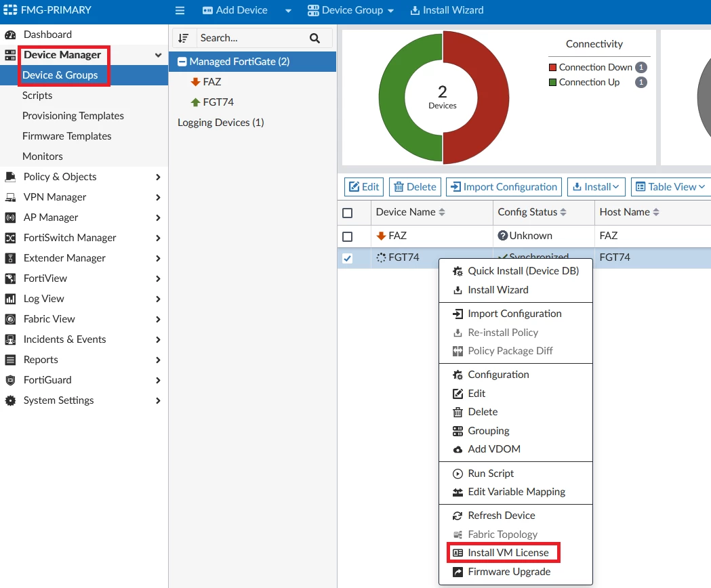Image resolution: width=711 pixels, height=588 pixels.
Task: Open the Device Group dropdown
Action: point(350,10)
